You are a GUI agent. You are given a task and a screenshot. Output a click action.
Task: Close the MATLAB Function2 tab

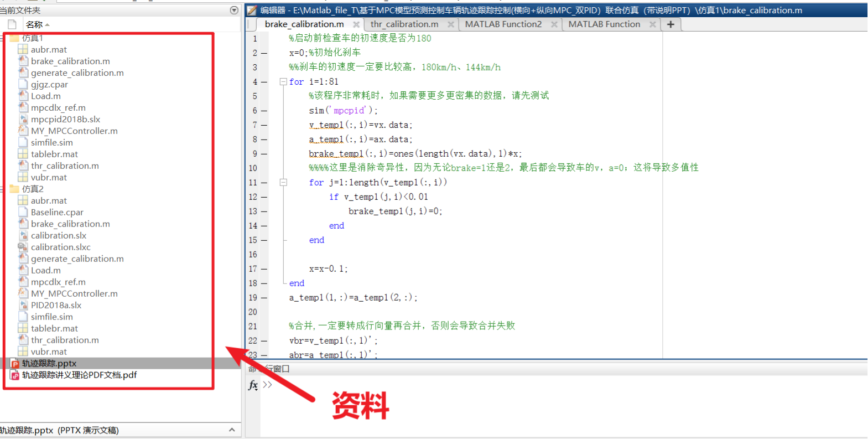(x=554, y=24)
